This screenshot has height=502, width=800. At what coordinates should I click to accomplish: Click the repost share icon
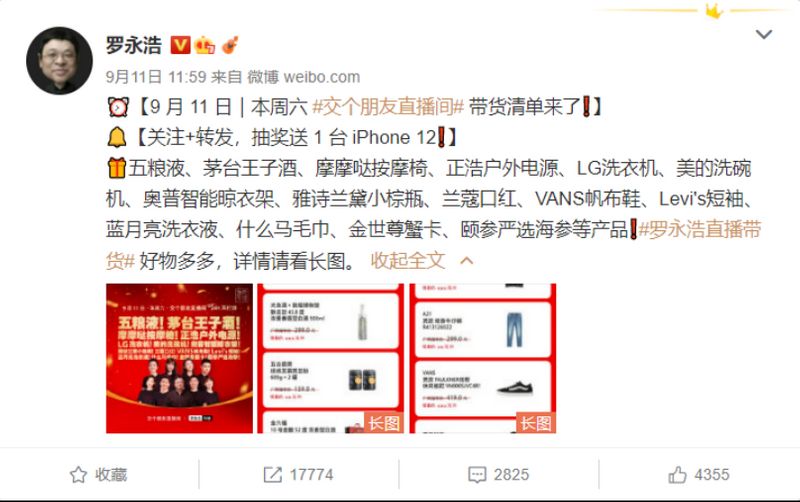coord(272,474)
